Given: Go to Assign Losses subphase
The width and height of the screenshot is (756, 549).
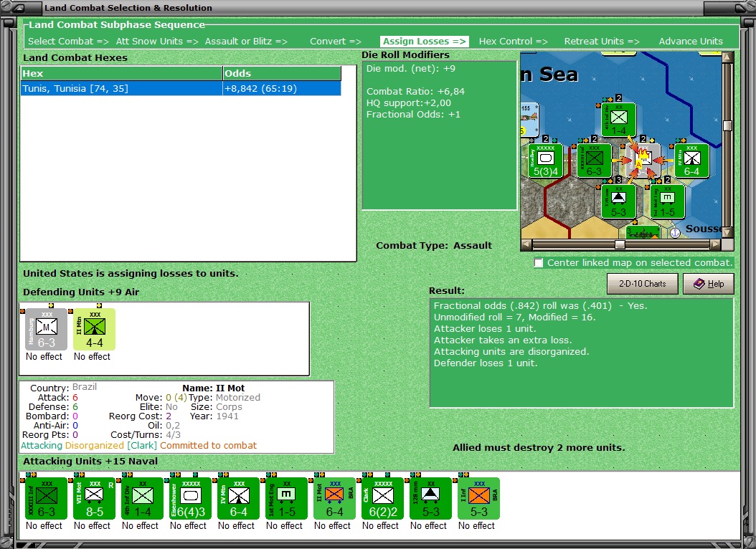Looking at the screenshot, I should coord(425,42).
